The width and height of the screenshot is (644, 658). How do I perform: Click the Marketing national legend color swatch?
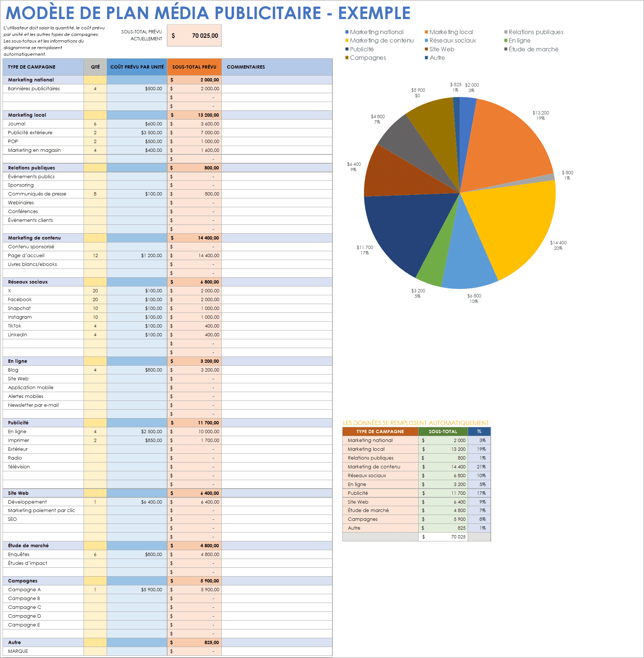[347, 32]
